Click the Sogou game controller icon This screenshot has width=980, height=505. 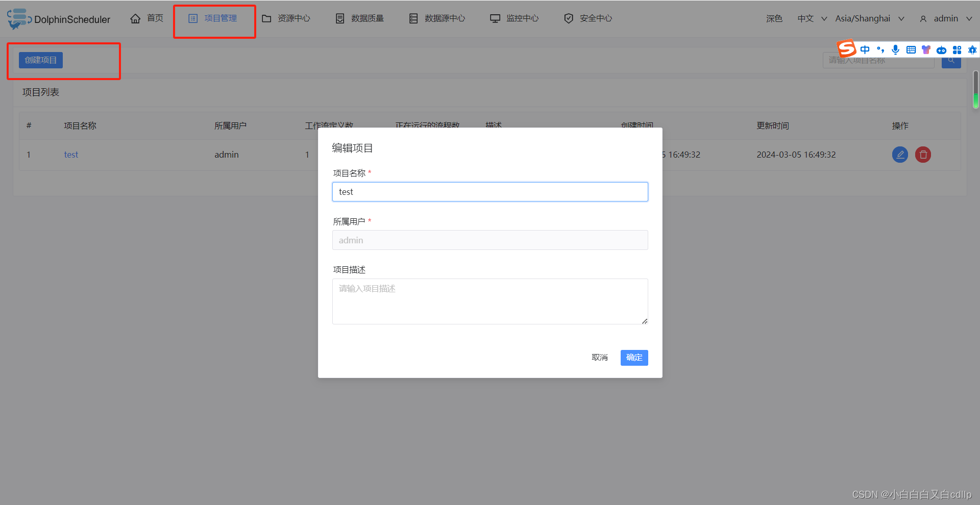coord(941,50)
